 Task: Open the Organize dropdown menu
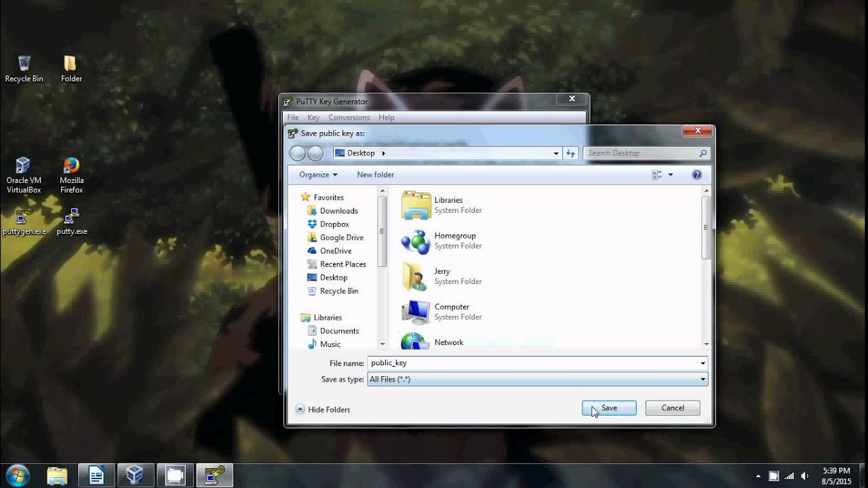(318, 175)
